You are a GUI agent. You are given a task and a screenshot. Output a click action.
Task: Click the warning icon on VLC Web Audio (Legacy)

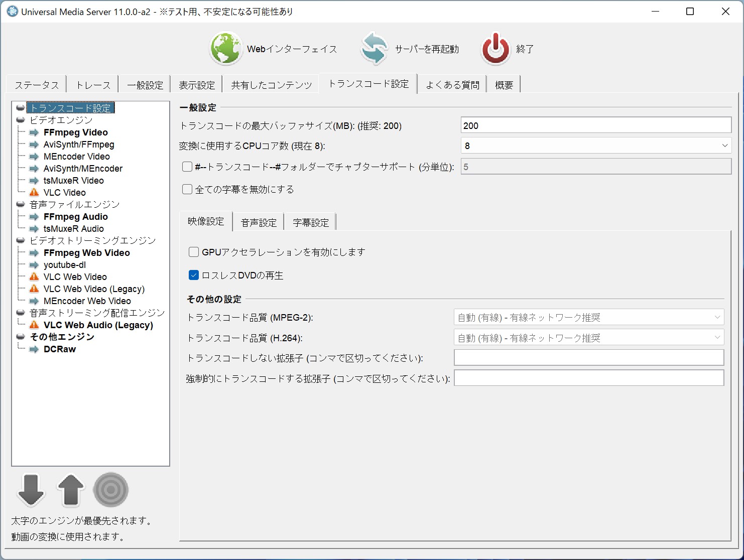pos(34,325)
